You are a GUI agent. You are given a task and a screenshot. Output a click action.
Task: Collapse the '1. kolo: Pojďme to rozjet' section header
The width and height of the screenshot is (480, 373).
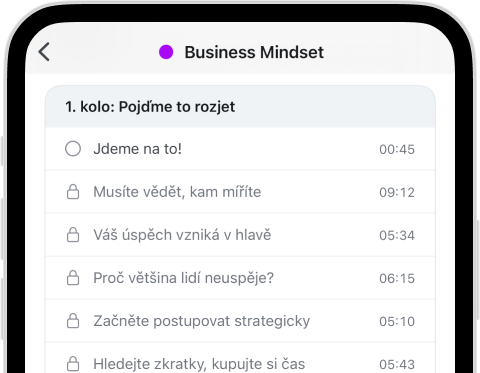point(240,107)
